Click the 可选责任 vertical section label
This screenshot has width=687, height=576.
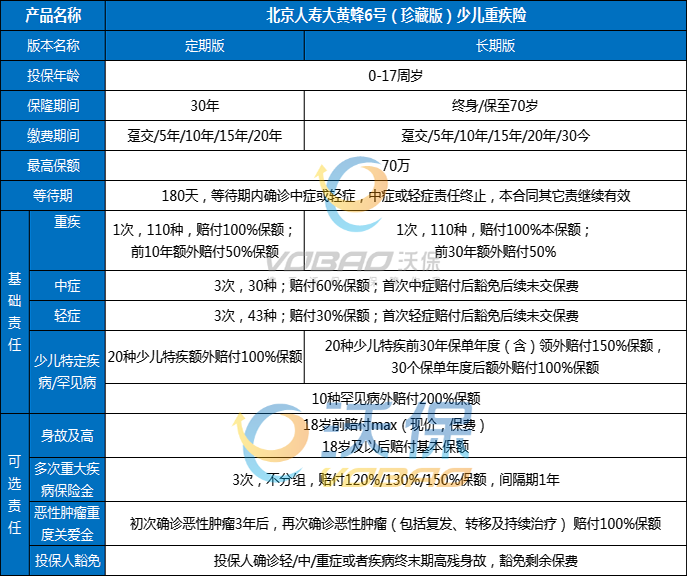[14, 494]
